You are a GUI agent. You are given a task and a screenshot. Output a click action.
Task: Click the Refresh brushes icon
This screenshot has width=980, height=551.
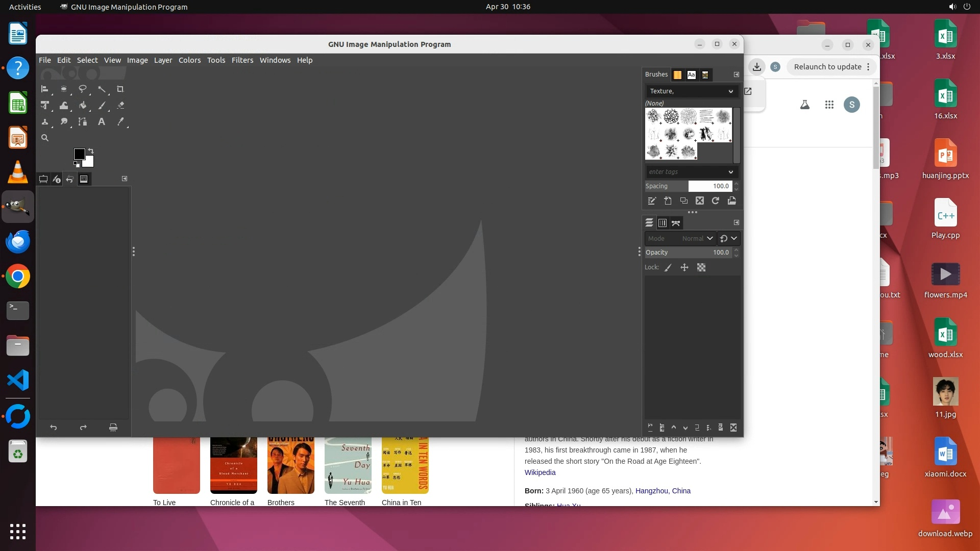tap(716, 201)
